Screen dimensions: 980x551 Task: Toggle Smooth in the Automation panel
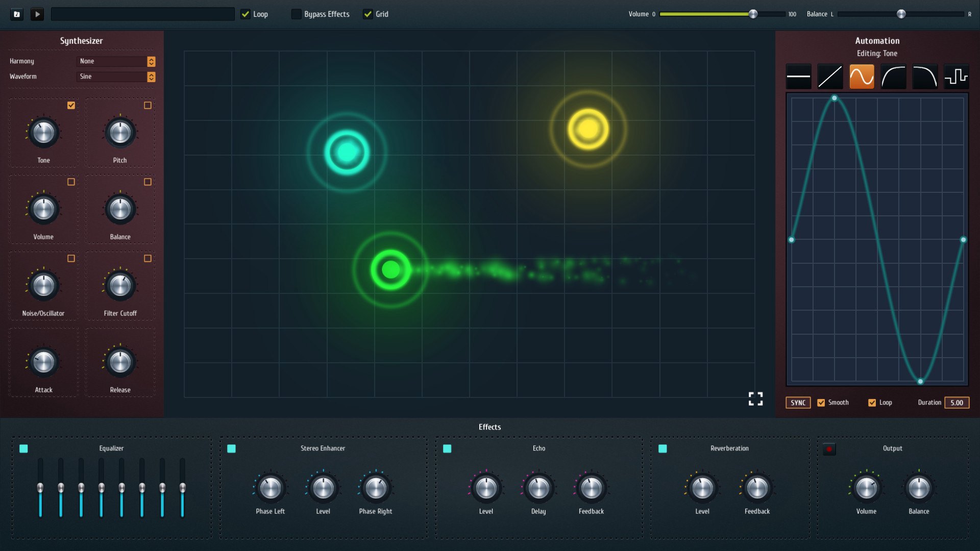point(821,403)
